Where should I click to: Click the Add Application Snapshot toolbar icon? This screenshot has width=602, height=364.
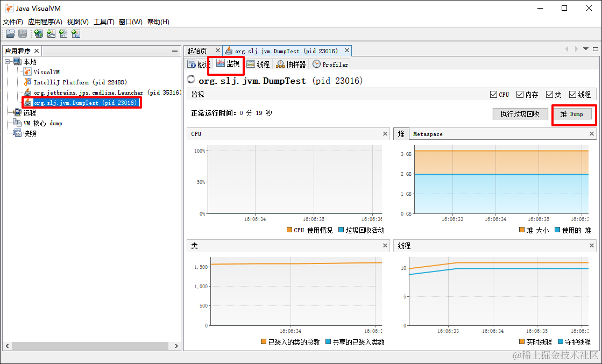pos(76,34)
